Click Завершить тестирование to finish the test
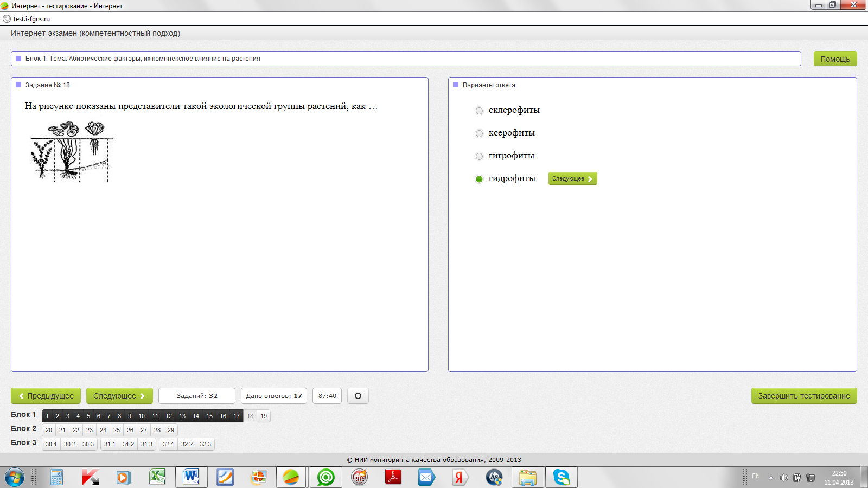This screenshot has width=868, height=488. [x=804, y=396]
